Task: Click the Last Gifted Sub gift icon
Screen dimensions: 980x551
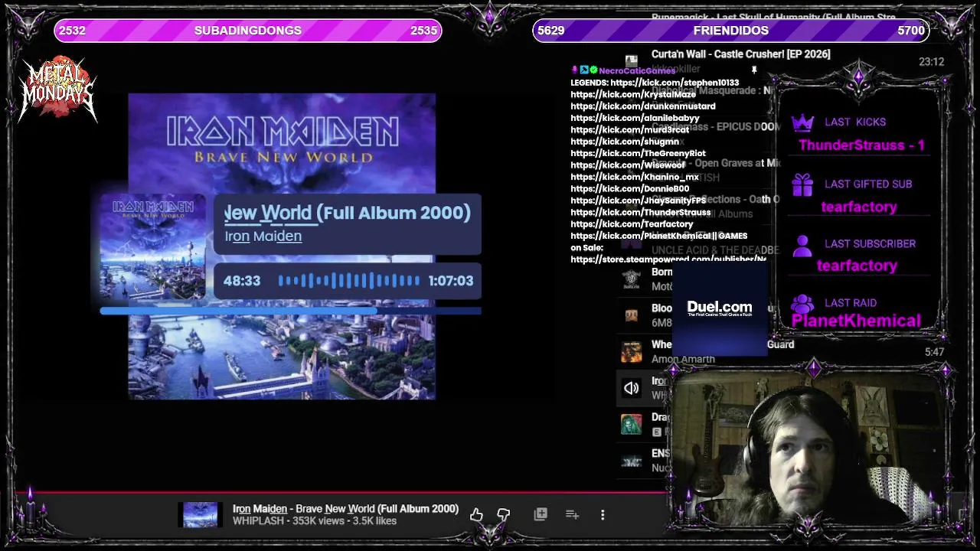Action: click(x=802, y=184)
